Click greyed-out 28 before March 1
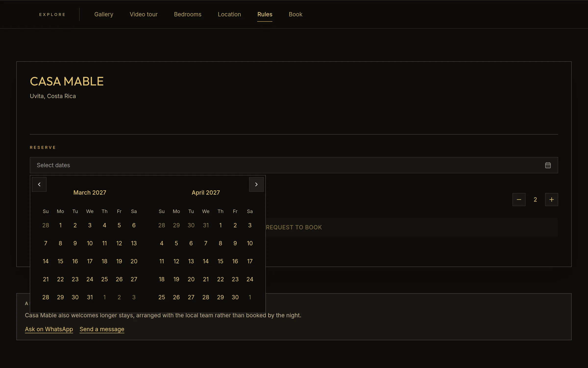 pos(46,225)
